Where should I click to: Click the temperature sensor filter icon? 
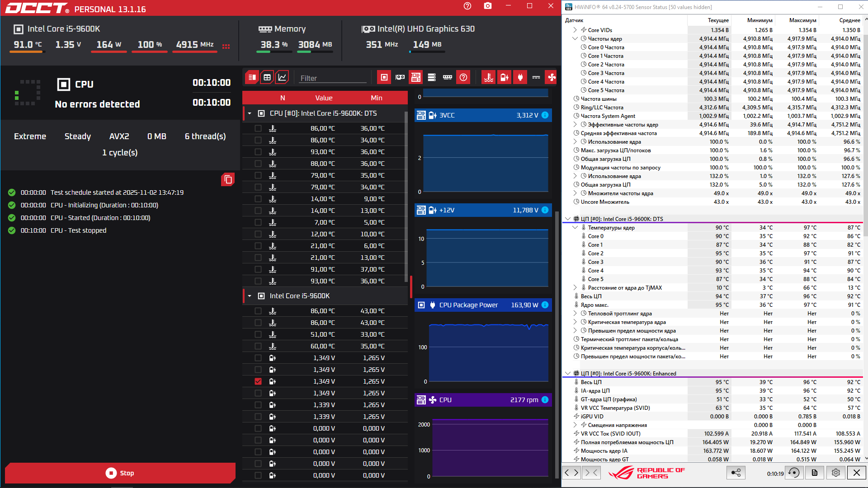click(x=489, y=77)
